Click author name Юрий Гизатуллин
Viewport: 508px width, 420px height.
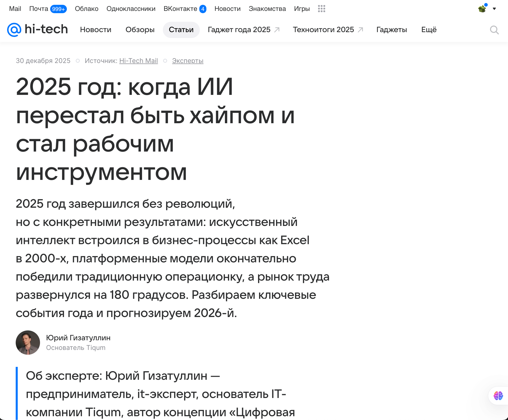pyautogui.click(x=78, y=338)
